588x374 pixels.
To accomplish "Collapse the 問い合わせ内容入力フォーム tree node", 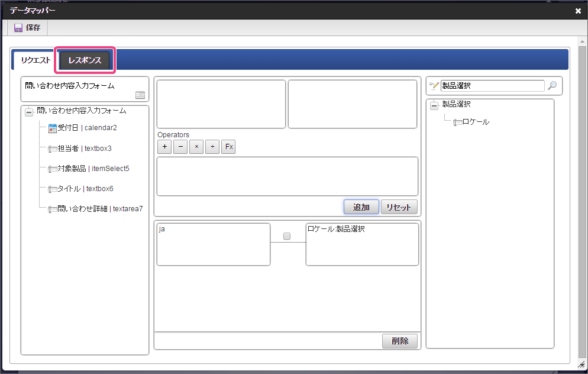I will click(29, 112).
